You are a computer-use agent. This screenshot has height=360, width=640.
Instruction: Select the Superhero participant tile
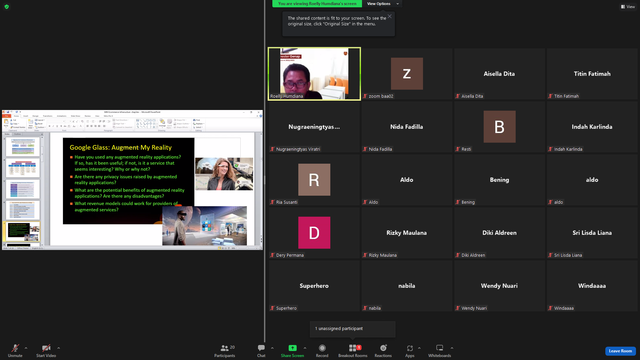click(x=314, y=286)
